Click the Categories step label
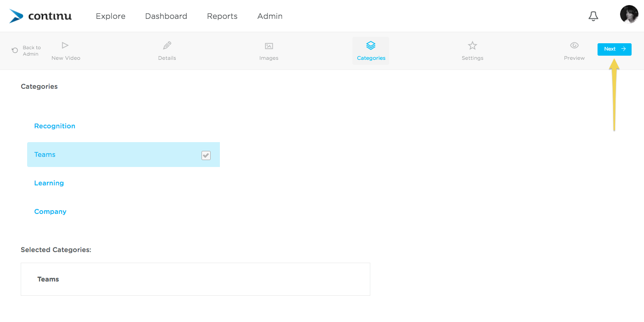Screen dimensions: 644x322 [371, 58]
